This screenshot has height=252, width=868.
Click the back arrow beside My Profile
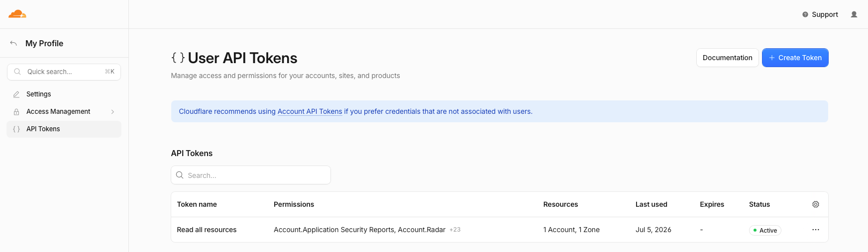pyautogui.click(x=13, y=43)
